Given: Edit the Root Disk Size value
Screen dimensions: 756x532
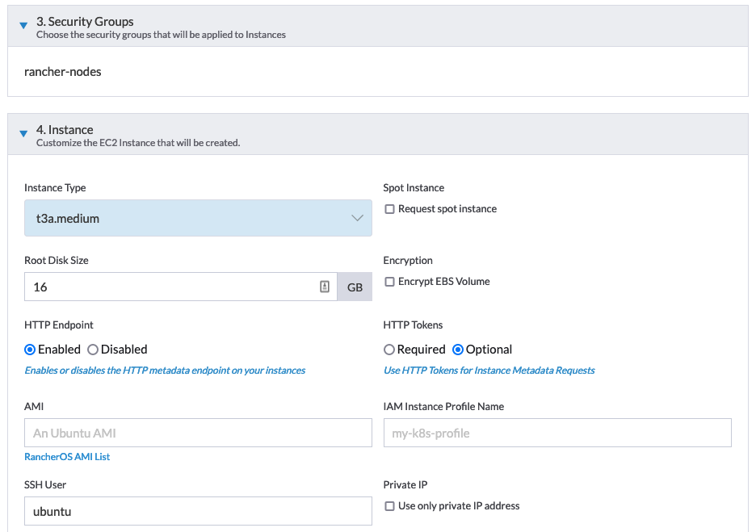Looking at the screenshot, I should point(162,287).
